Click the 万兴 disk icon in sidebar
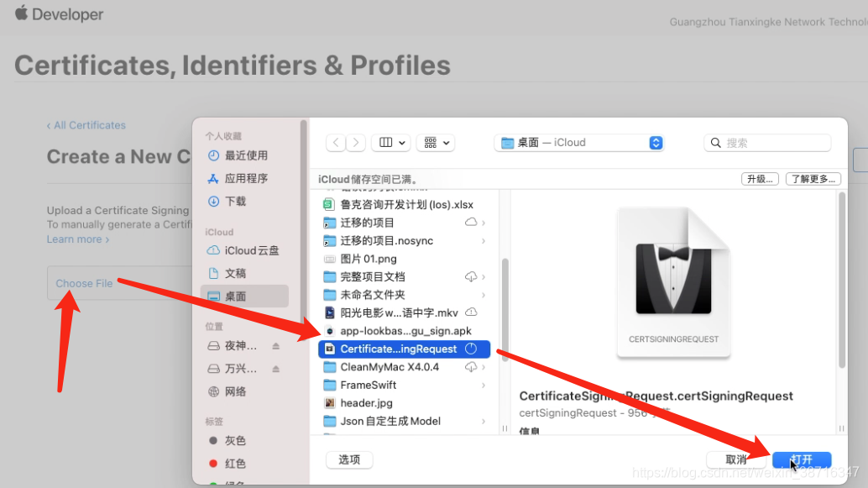 pyautogui.click(x=214, y=369)
